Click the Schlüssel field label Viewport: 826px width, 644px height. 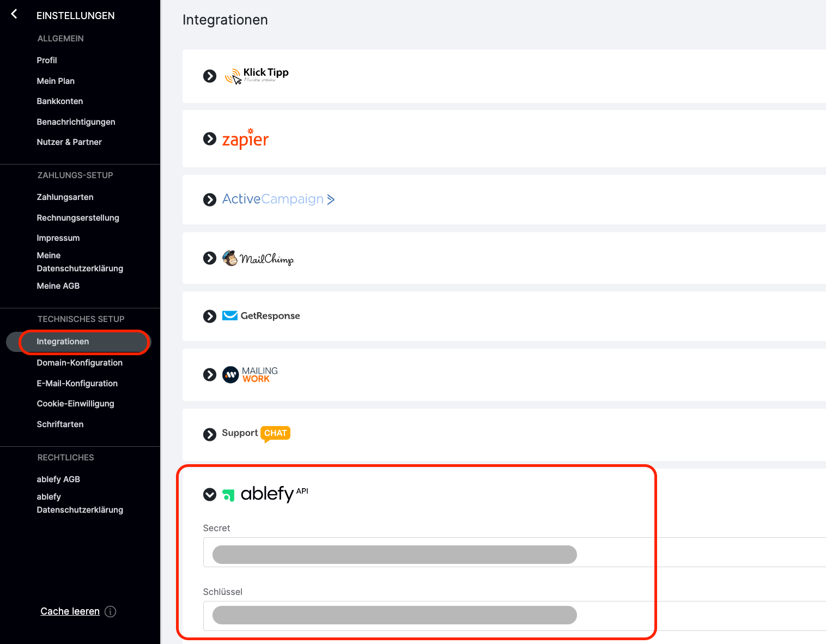pyautogui.click(x=222, y=592)
